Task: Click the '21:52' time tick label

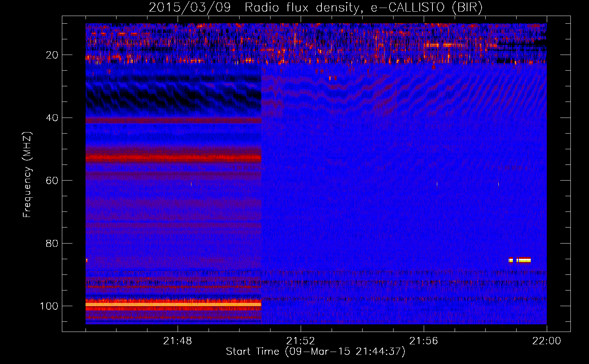Action: 300,341
